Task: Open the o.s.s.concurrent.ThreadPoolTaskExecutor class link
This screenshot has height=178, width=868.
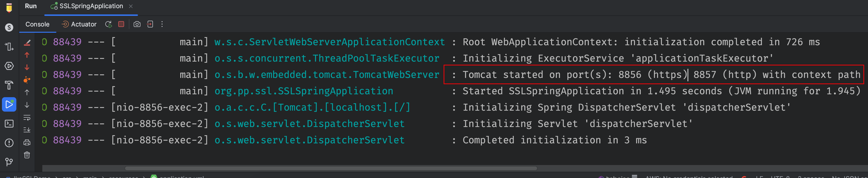Action: [327, 58]
